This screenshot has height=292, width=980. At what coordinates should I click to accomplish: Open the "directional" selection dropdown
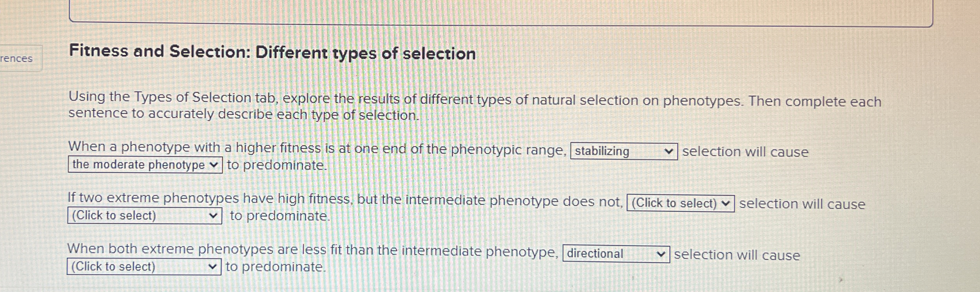tap(616, 254)
